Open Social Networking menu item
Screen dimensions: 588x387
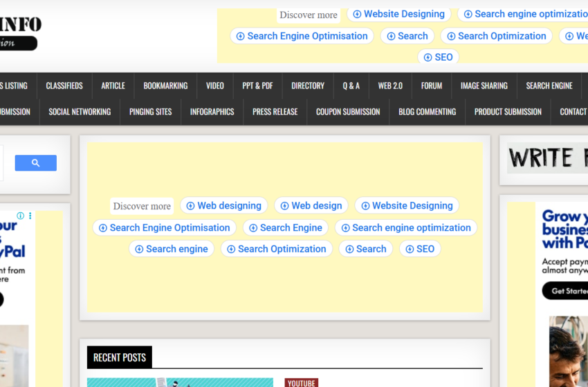(80, 112)
